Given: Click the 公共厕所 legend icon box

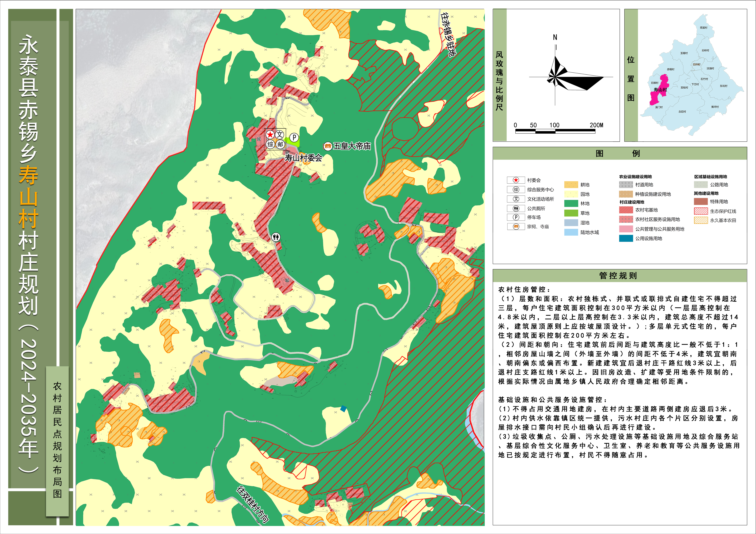Looking at the screenshot, I should pyautogui.click(x=516, y=208).
